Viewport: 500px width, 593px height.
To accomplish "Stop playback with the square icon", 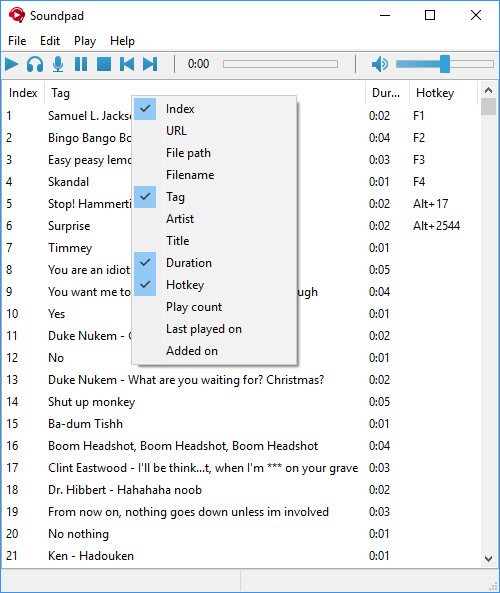I will pos(104,64).
